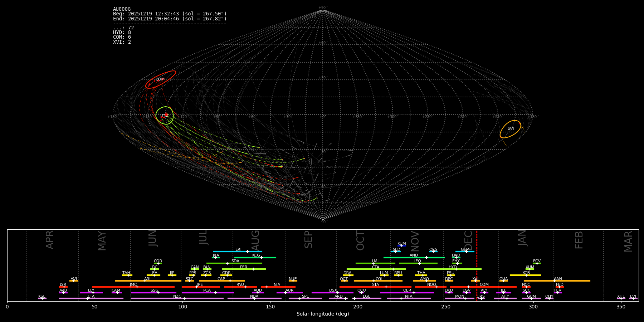Image resolution: width=644 pixels, height=322 pixels.
Task: Click the AND shower bar in timeline
Action: tap(414, 258)
